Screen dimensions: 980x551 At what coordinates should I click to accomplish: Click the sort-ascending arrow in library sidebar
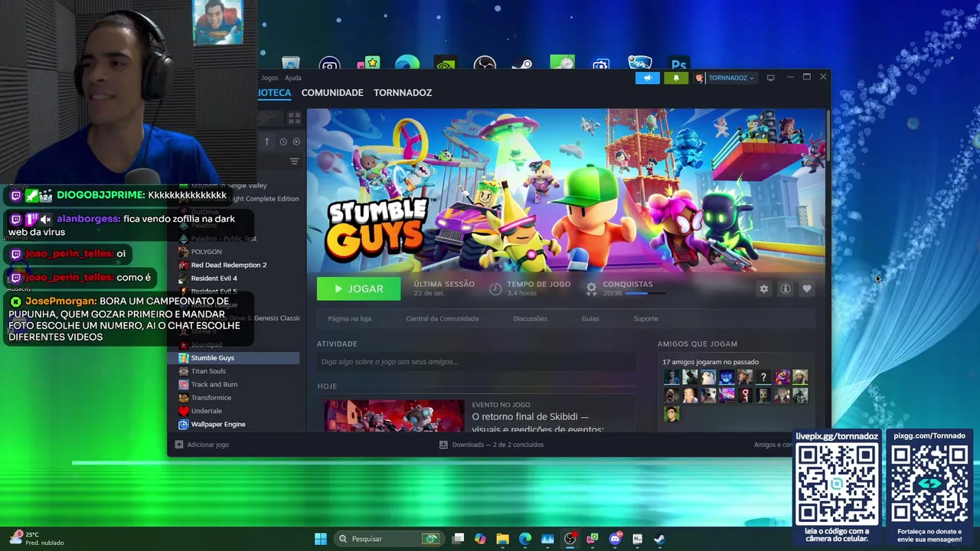(x=266, y=142)
